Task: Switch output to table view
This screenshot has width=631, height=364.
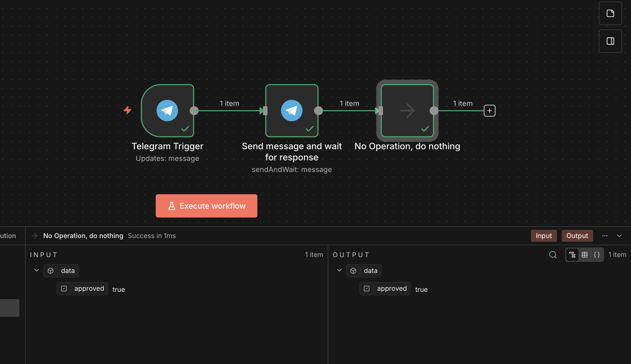Action: [585, 255]
